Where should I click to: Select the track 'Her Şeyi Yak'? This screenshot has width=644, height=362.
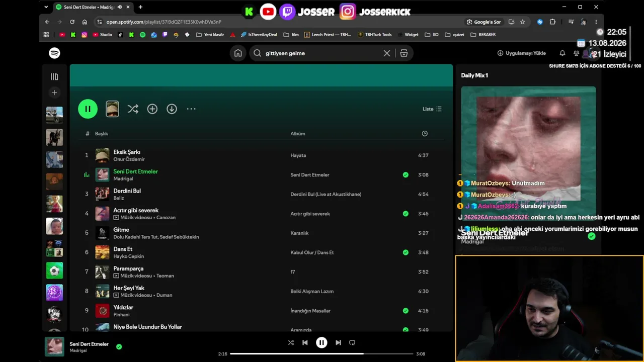click(129, 288)
